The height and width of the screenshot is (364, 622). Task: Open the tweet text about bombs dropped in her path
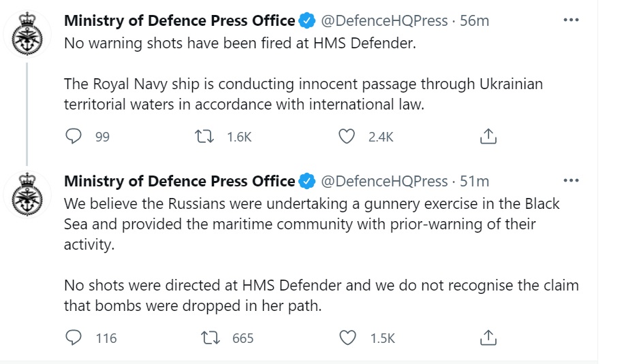322,295
